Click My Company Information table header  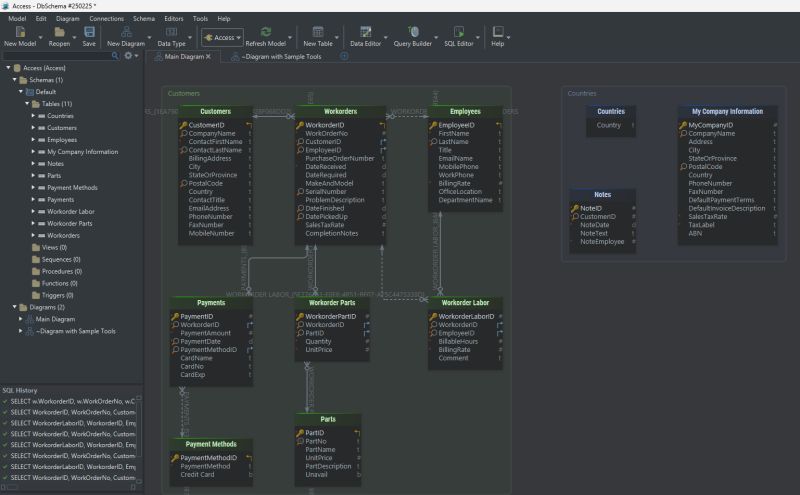(728, 111)
